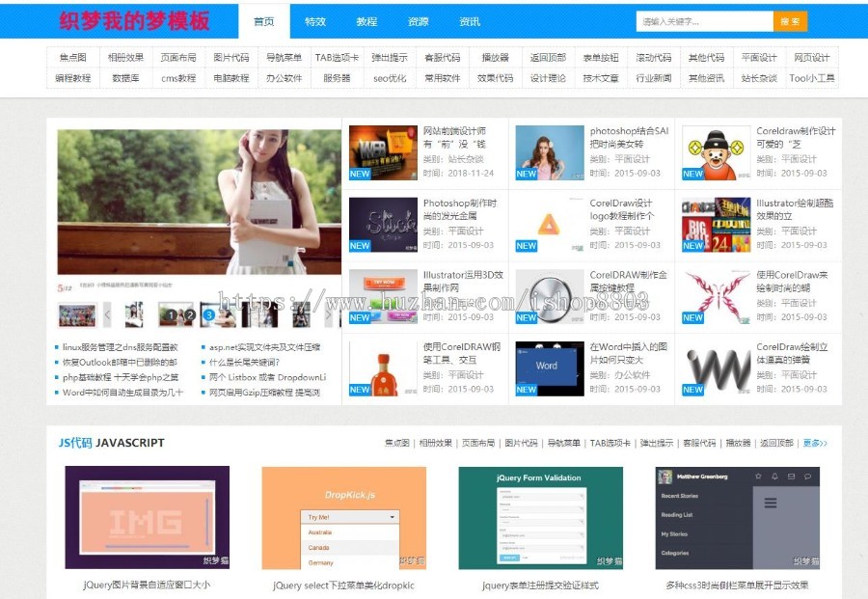Open the linux服务管理之dns服务配置 link
868x599 pixels.
(121, 347)
